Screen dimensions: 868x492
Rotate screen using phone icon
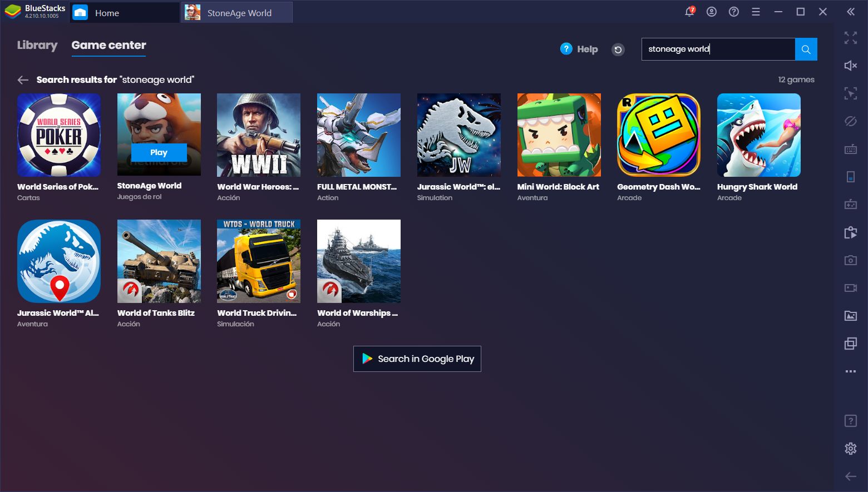pos(851,177)
